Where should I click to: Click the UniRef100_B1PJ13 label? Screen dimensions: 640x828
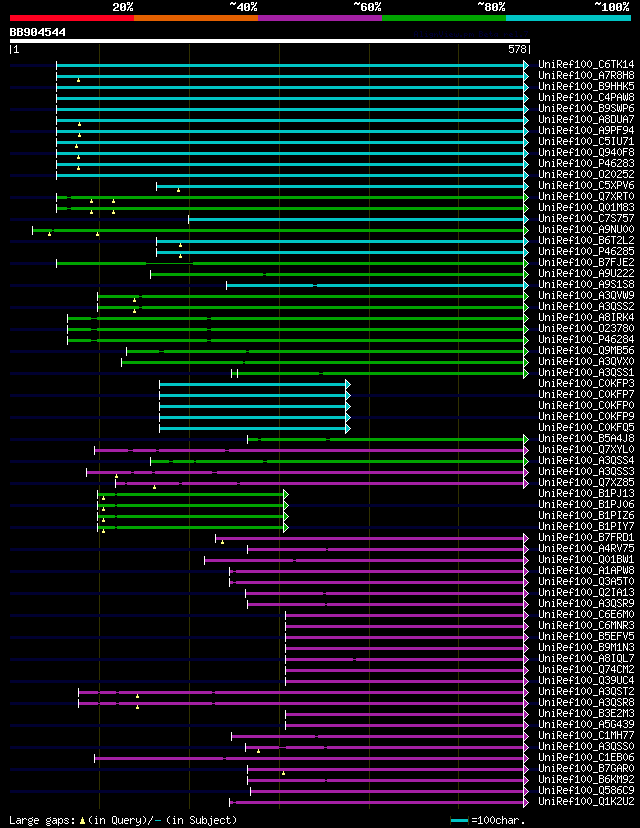586,493
